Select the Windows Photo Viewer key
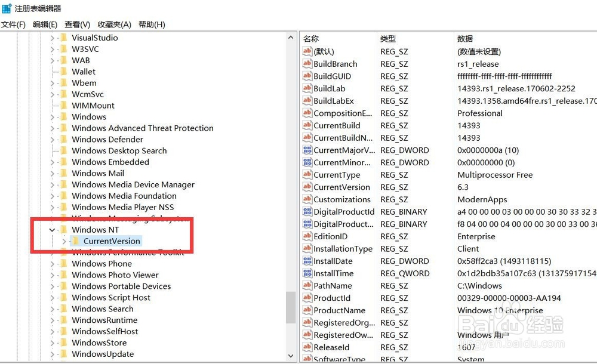Image resolution: width=597 pixels, height=364 pixels. [115, 275]
